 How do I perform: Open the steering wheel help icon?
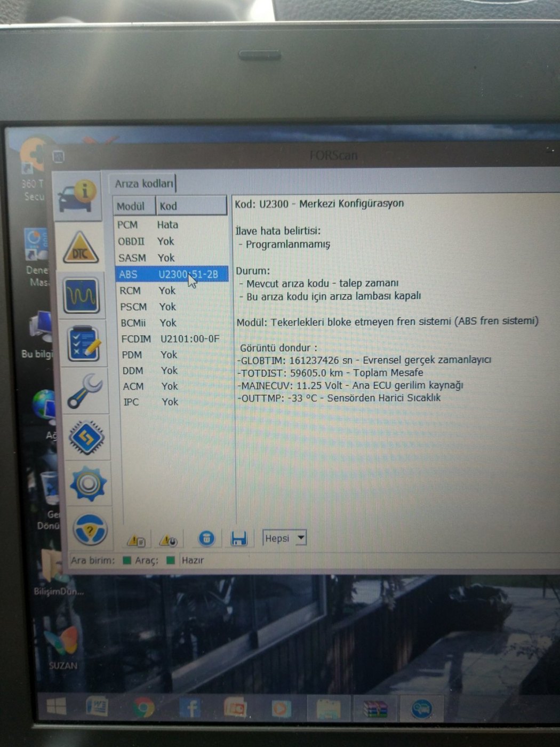[x=90, y=530]
